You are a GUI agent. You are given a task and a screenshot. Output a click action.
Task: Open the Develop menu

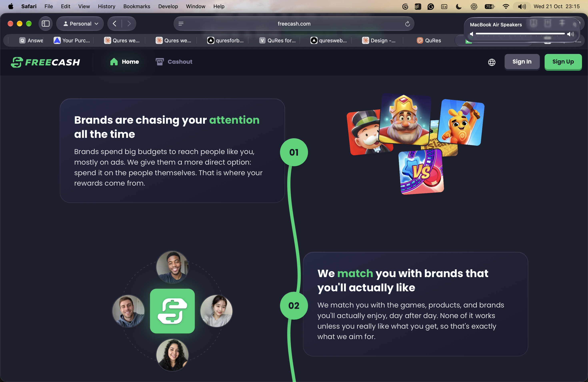pyautogui.click(x=168, y=6)
